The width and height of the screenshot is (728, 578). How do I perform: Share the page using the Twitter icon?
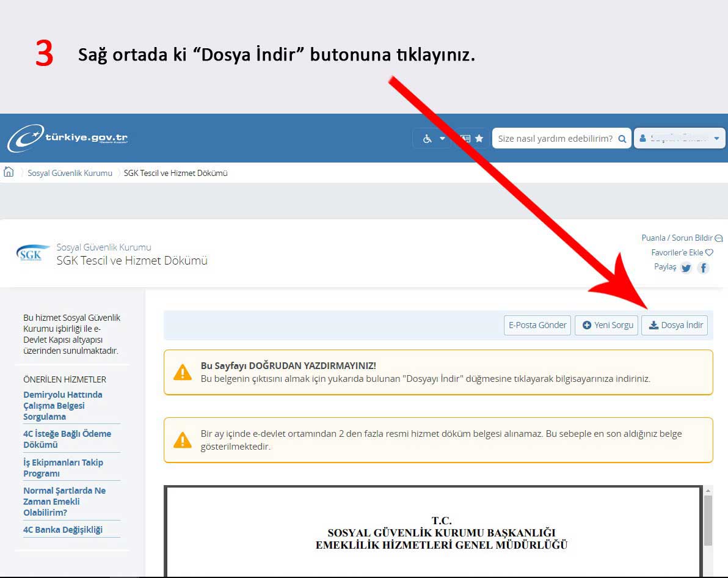(686, 268)
